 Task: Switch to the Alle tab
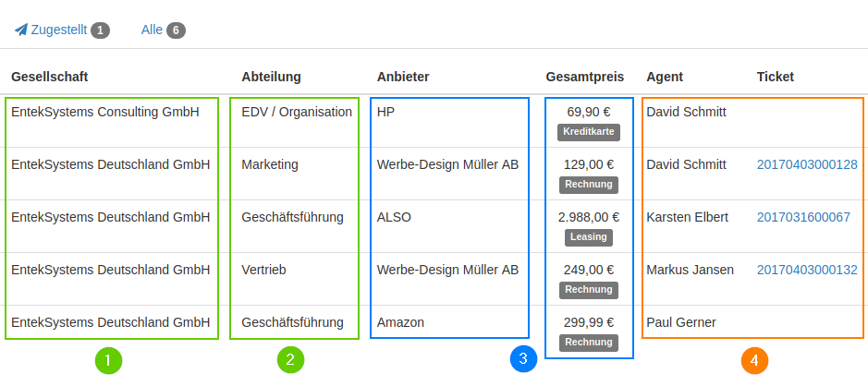point(152,30)
